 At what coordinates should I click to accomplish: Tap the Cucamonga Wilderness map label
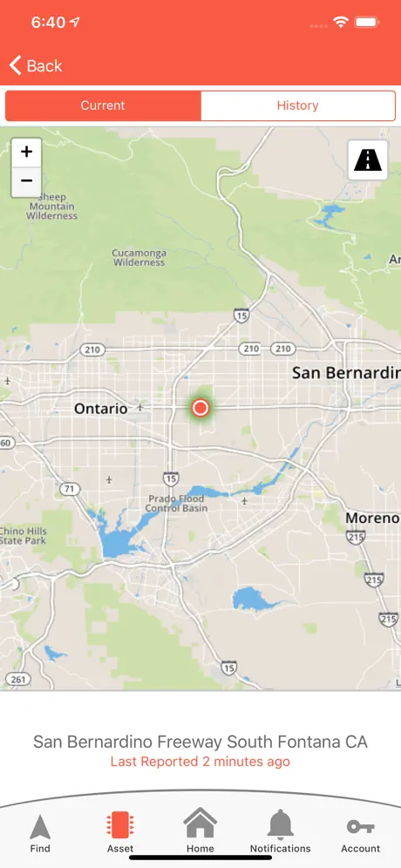(x=139, y=257)
